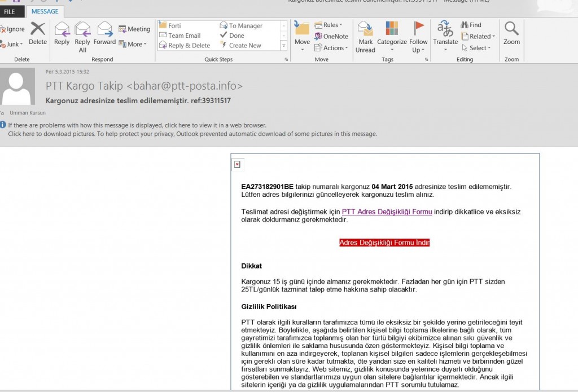Select the MESSAGE ribbon tab
This screenshot has width=578, height=392.
45,11
